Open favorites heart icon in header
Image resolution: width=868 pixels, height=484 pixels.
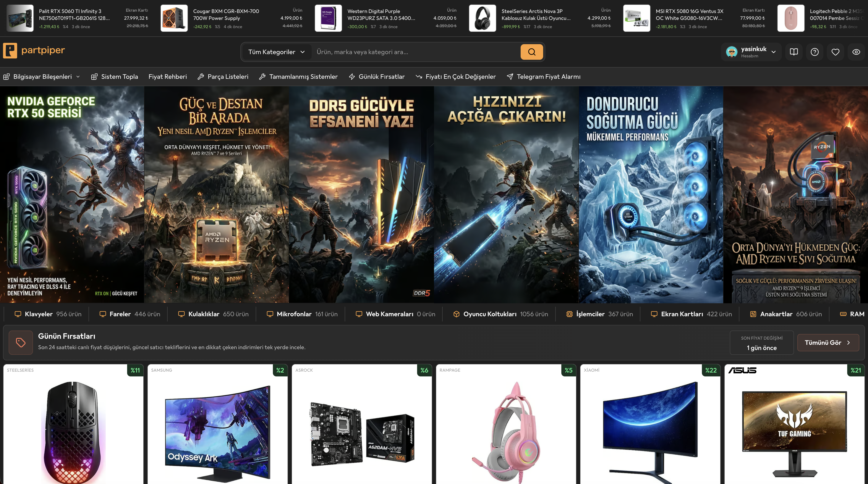pos(835,52)
